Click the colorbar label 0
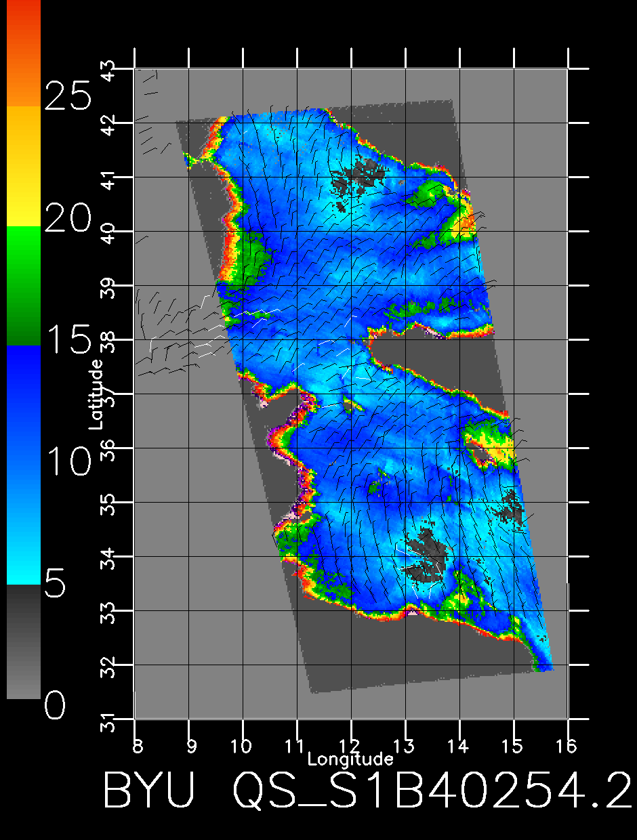The image size is (637, 840). tap(56, 707)
